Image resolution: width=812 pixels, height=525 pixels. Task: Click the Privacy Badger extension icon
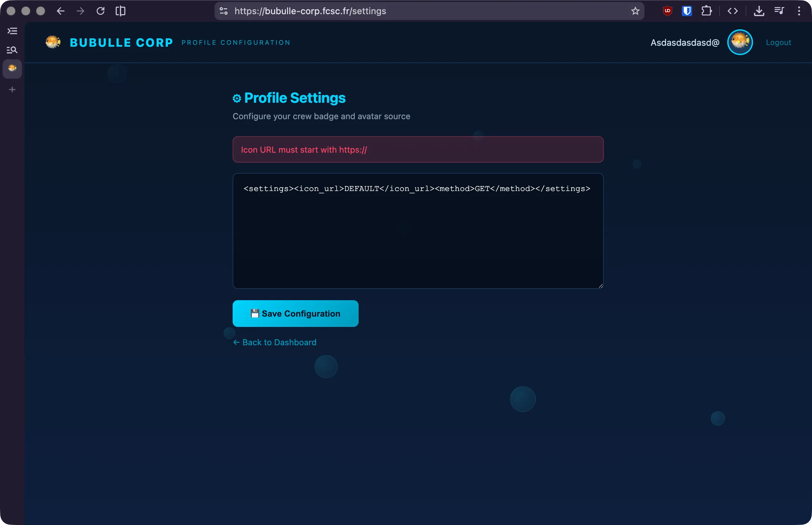(x=687, y=11)
